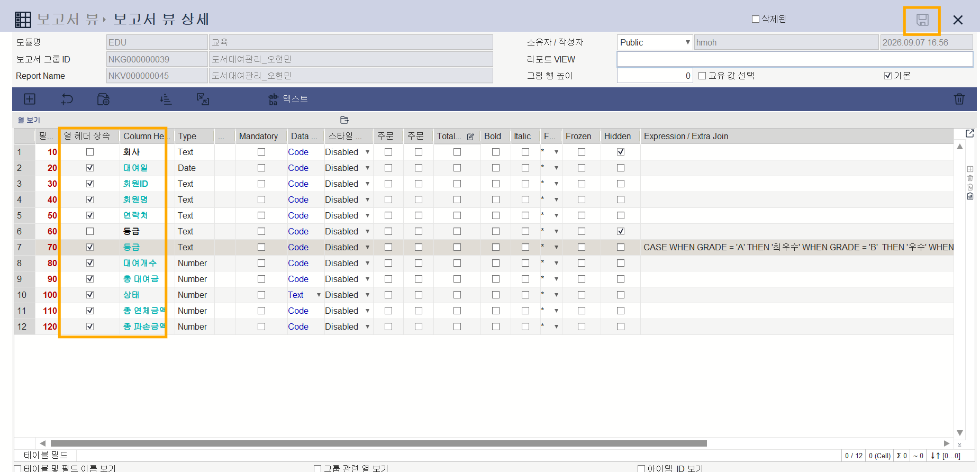Uncheck Hidden checkbox in row 60 등급

(x=621, y=231)
